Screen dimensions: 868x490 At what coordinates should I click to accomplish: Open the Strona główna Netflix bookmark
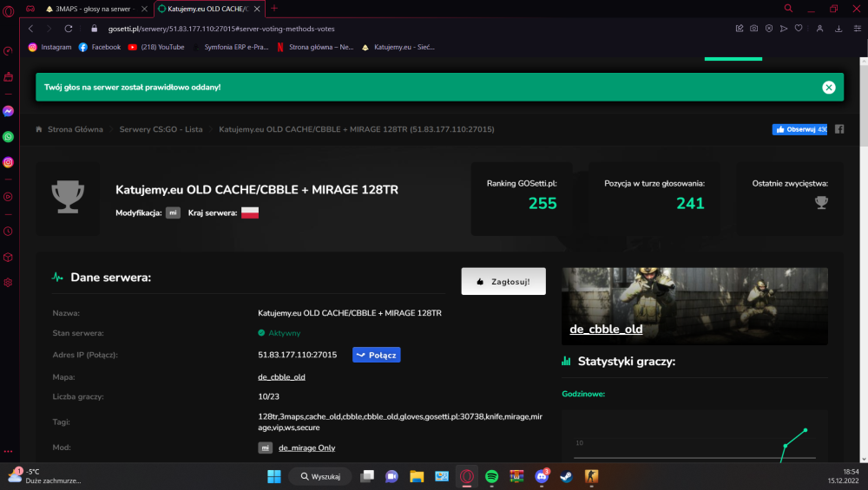point(315,47)
